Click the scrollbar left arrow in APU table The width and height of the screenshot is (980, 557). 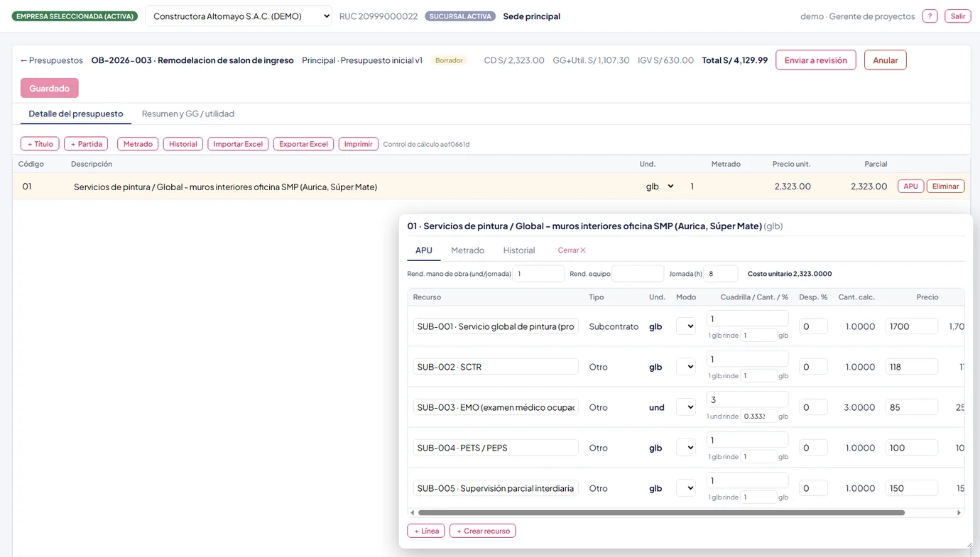[x=413, y=512]
